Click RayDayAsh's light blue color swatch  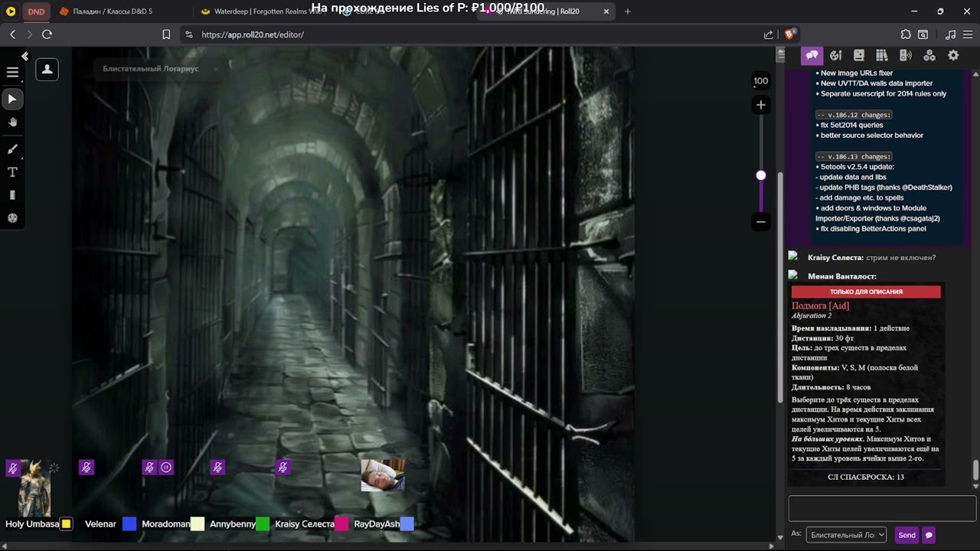407,524
